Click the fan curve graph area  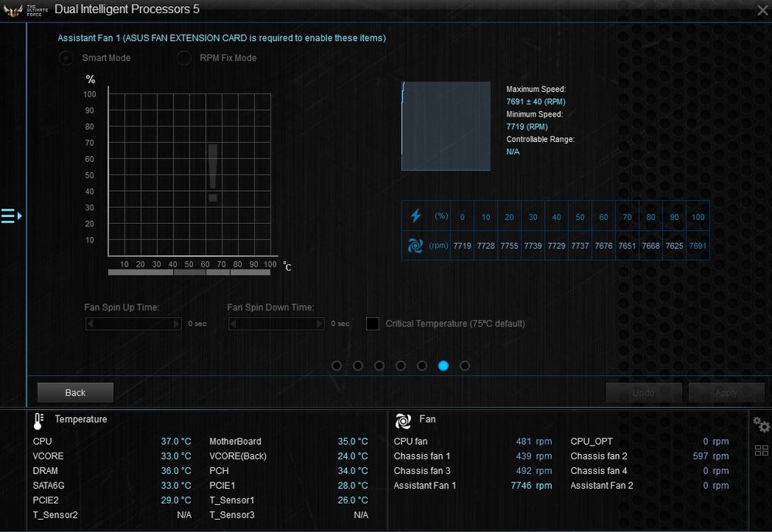point(189,175)
